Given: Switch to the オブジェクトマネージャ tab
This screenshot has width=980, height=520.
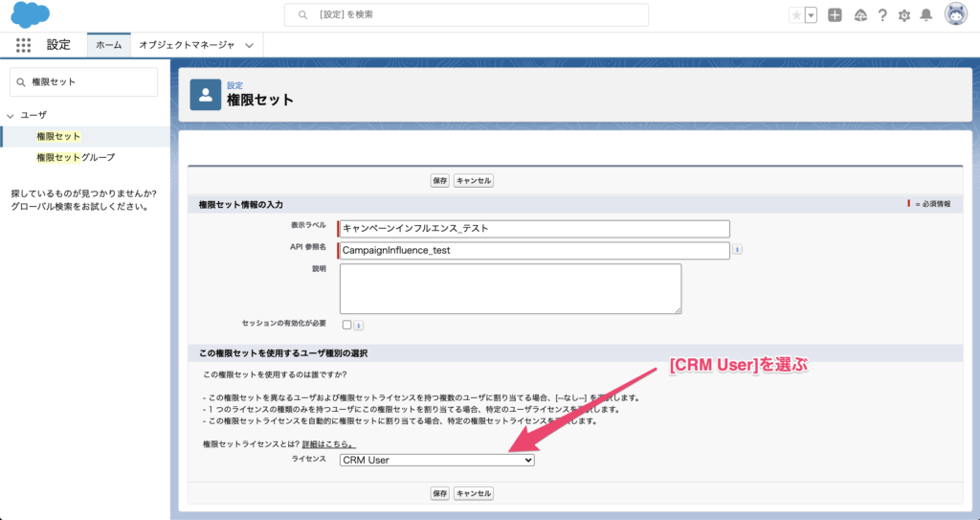Looking at the screenshot, I should 187,45.
